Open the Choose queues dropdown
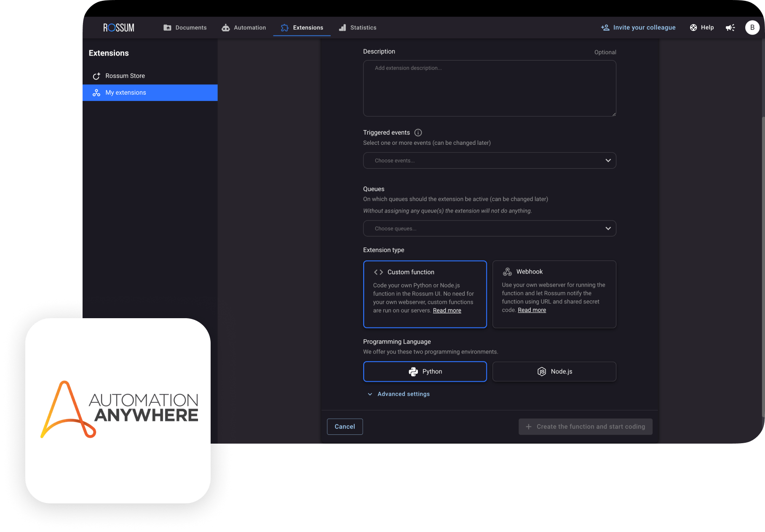 [489, 229]
